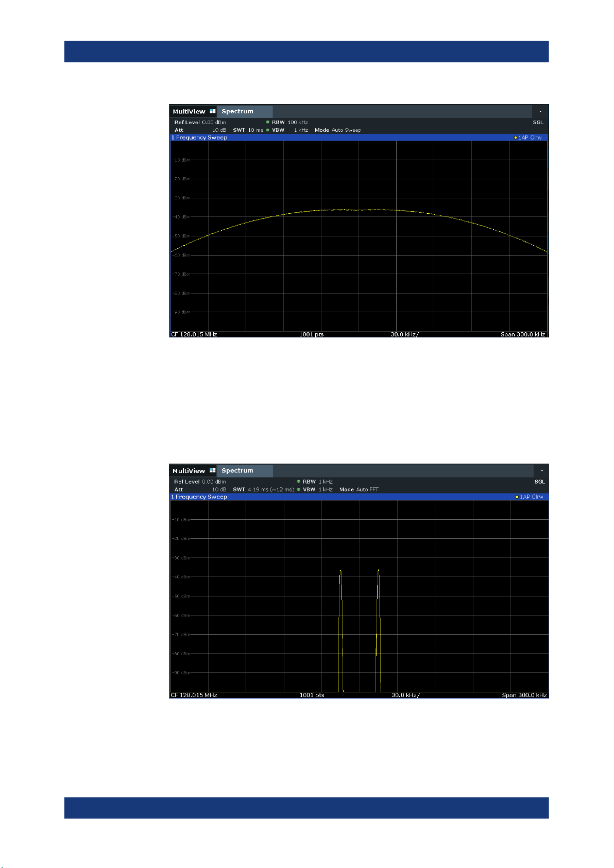614x868 pixels.
Task: Click VBW 1 kHz in lower screenshot
Action: coord(318,489)
